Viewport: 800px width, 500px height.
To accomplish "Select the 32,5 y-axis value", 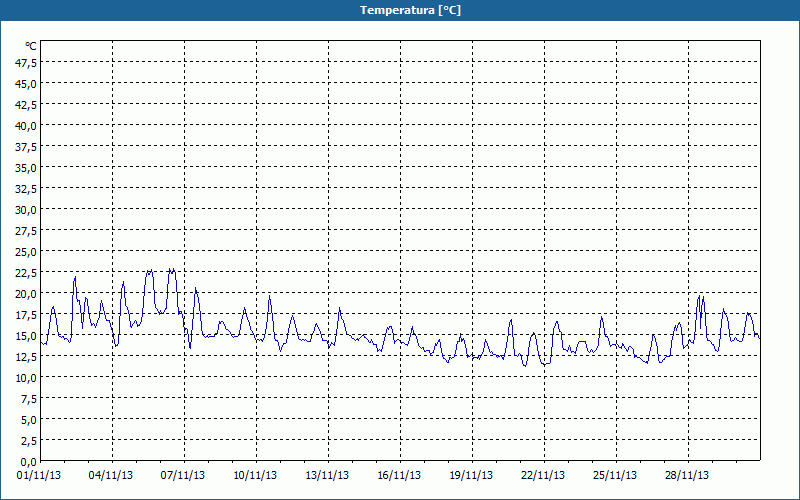I will [27, 189].
